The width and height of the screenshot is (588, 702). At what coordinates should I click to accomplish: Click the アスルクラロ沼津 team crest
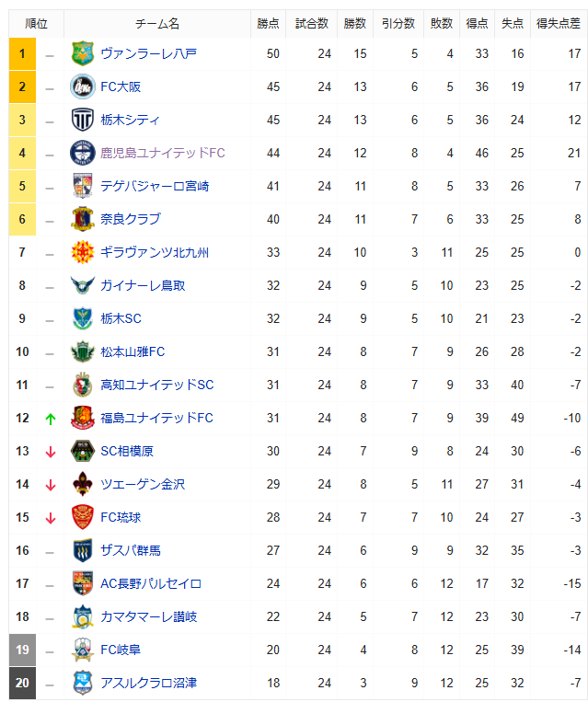83,684
